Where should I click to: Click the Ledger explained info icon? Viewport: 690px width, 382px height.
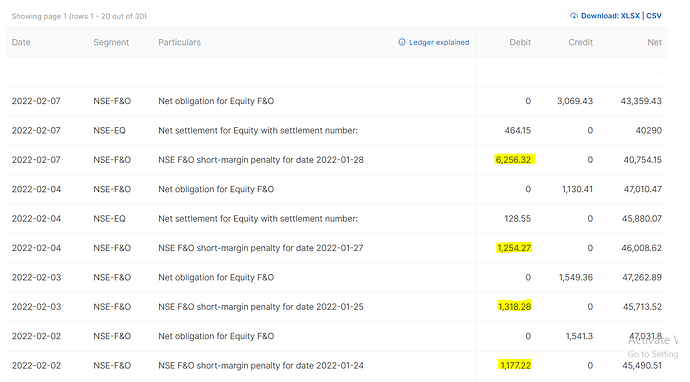402,42
